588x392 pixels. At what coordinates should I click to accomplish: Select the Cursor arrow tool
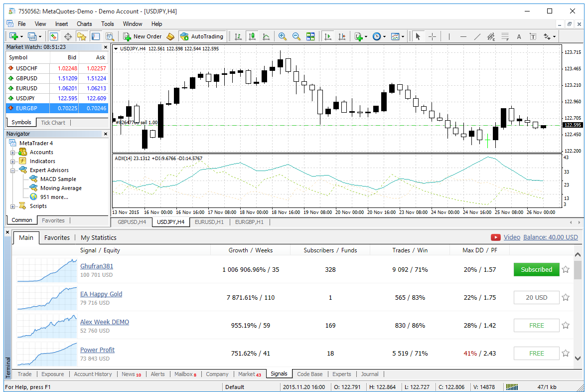[x=418, y=36]
